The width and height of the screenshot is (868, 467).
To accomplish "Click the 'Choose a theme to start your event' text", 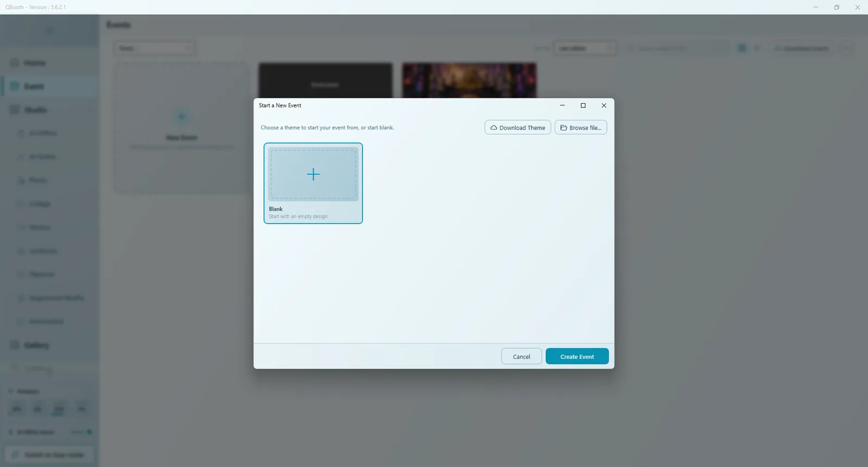I will tap(327, 128).
